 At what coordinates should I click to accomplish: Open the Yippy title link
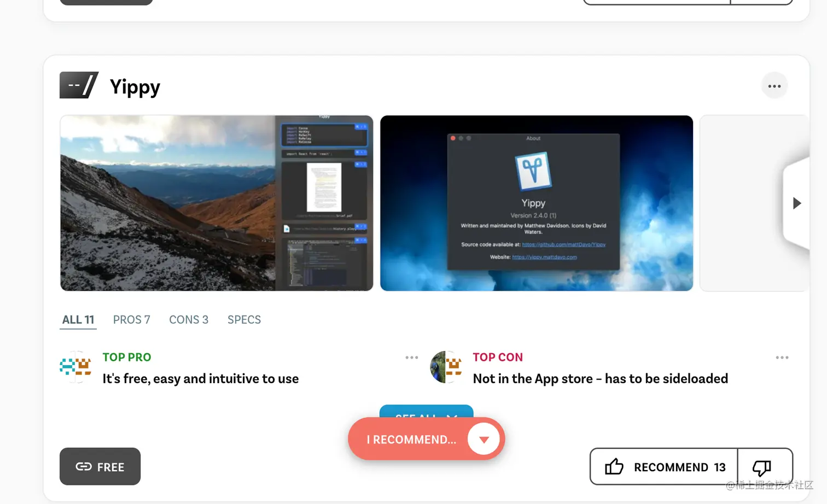pos(135,87)
